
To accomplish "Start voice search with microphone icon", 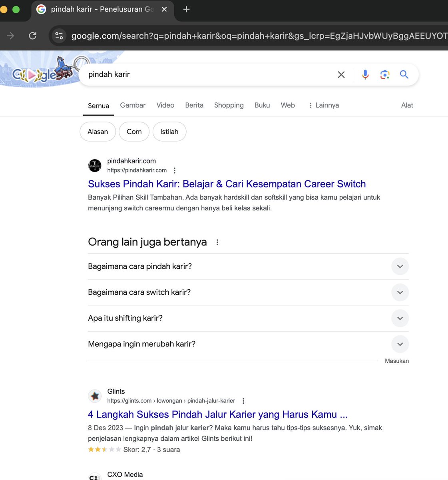I will click(x=365, y=74).
